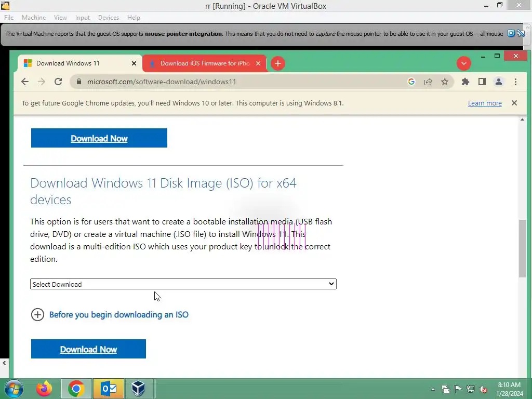The height and width of the screenshot is (399, 532).
Task: Open Outlook from the taskbar
Action: pyautogui.click(x=109, y=389)
